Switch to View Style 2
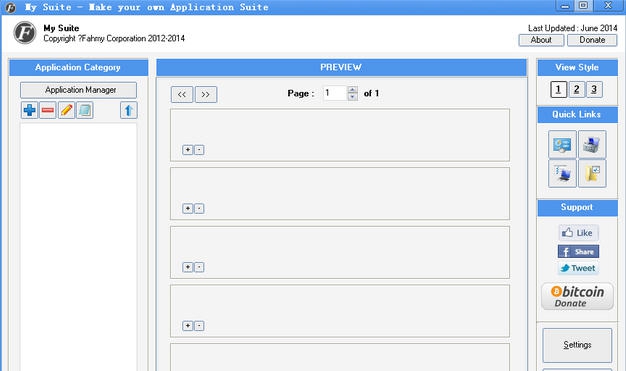The width and height of the screenshot is (626, 371). (576, 89)
